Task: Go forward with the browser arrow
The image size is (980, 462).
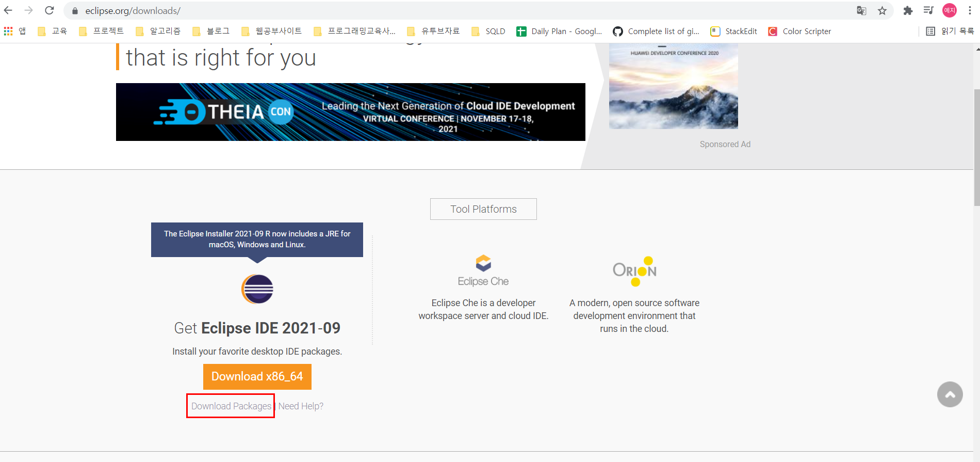Action: click(x=28, y=10)
